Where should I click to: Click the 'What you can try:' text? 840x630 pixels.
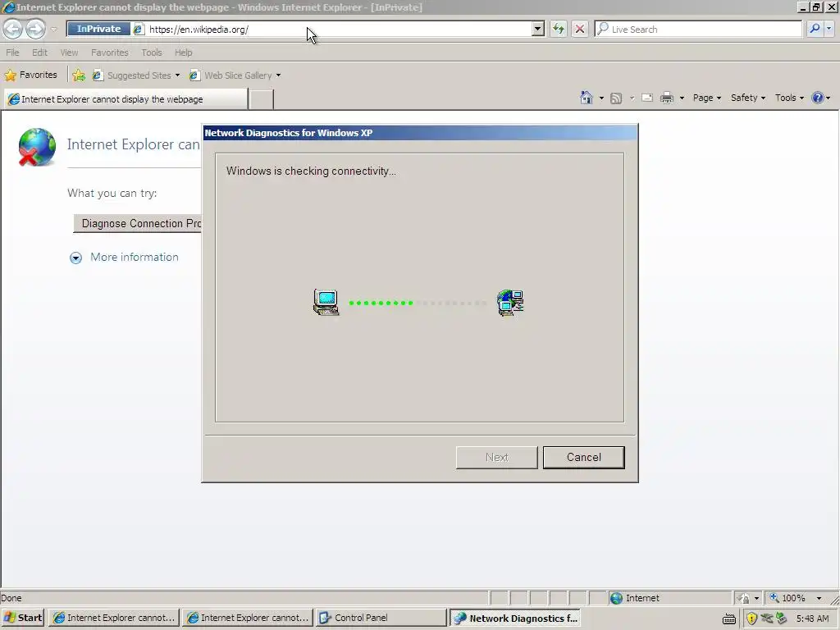(112, 193)
